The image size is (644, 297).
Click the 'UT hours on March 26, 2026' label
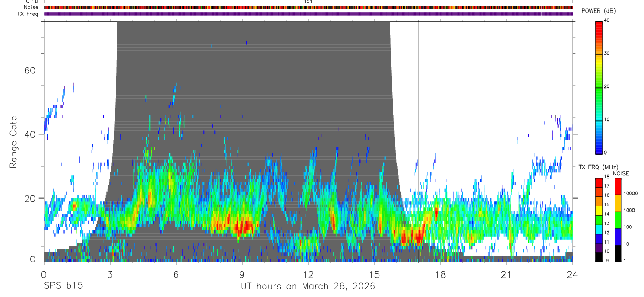[x=308, y=287]
